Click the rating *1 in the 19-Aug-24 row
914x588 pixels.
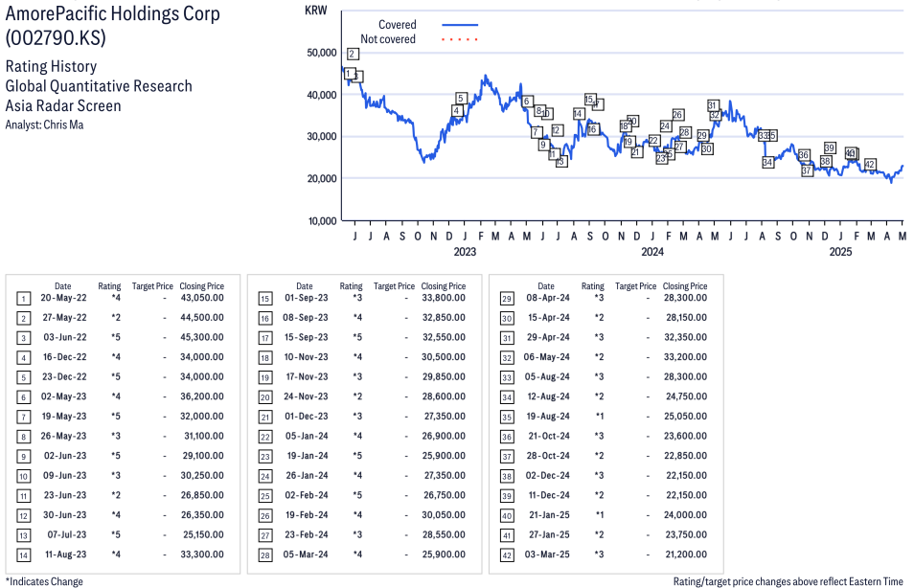(599, 416)
